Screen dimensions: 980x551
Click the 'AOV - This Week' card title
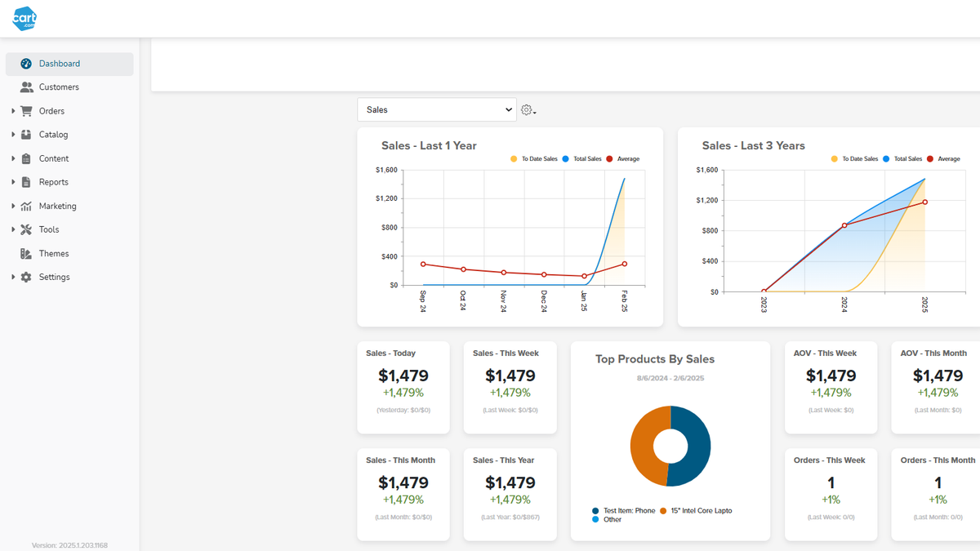click(825, 353)
